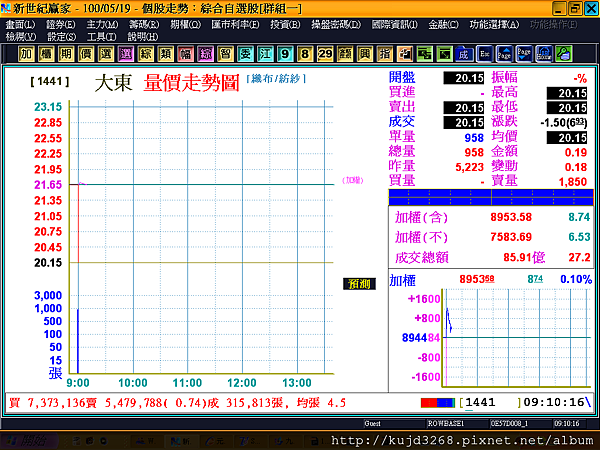This screenshot has height=450, width=600.
Task: Open the 設定(S) menu
Action: point(62,37)
